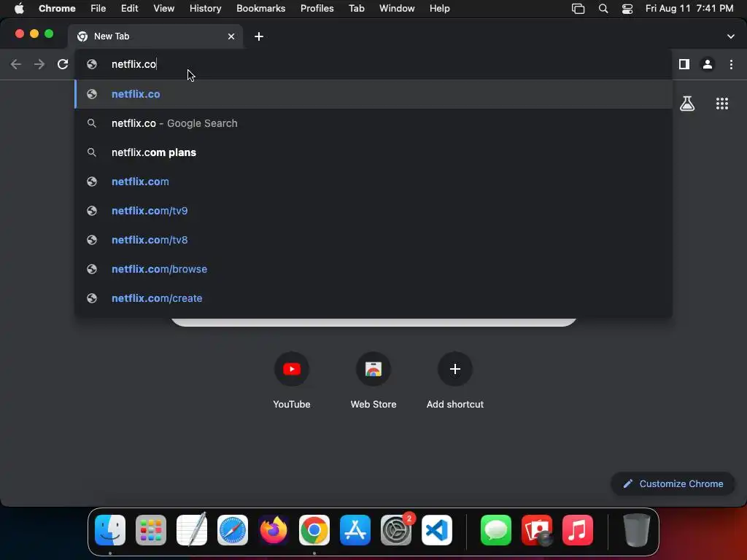
Task: Click the back navigation arrow
Action: pyautogui.click(x=16, y=64)
